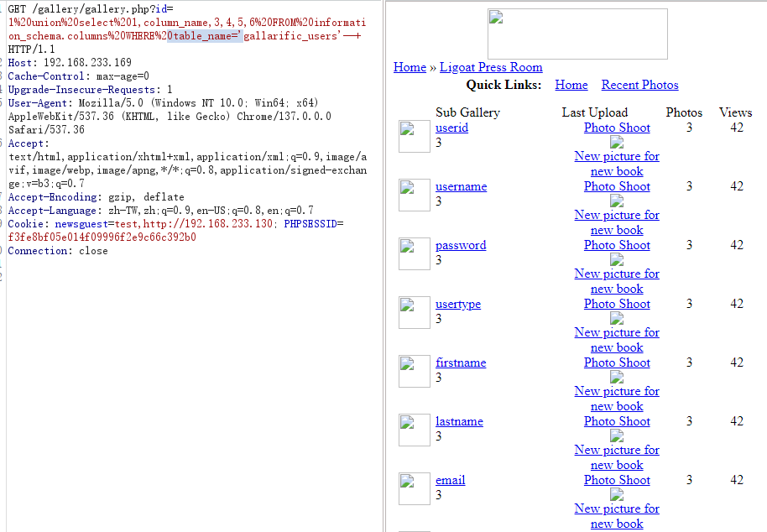Click the 'gallarific_users' string in the payload

[x=290, y=36]
